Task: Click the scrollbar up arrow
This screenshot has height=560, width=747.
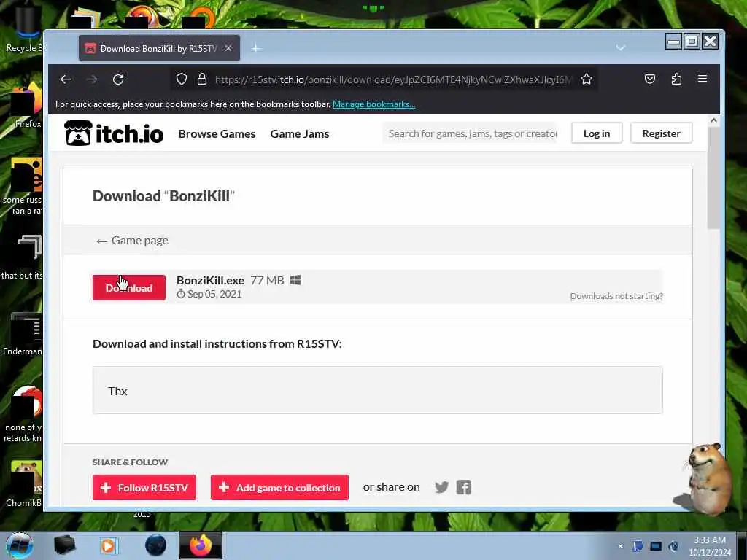Action: click(713, 120)
